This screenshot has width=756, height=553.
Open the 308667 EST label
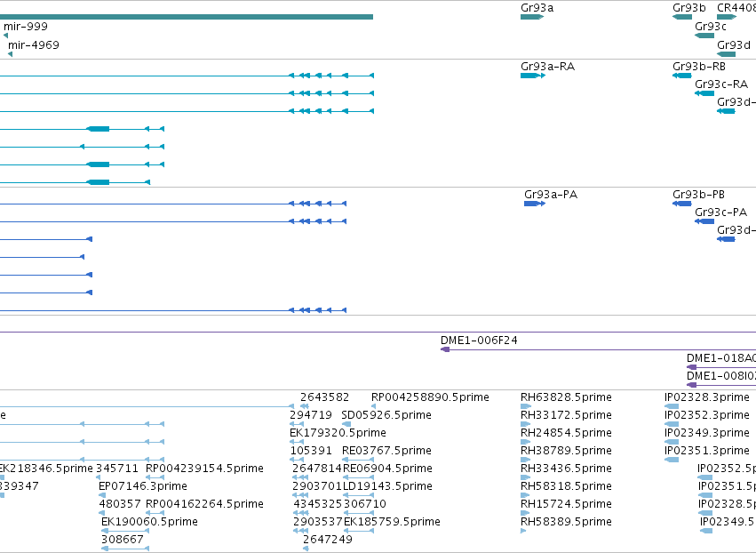(x=123, y=540)
